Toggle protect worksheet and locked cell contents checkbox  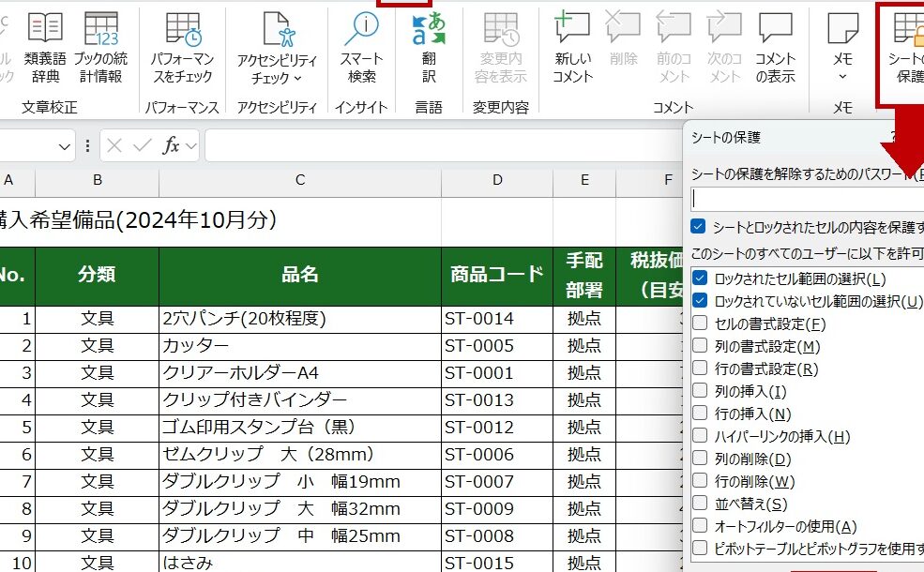click(698, 226)
